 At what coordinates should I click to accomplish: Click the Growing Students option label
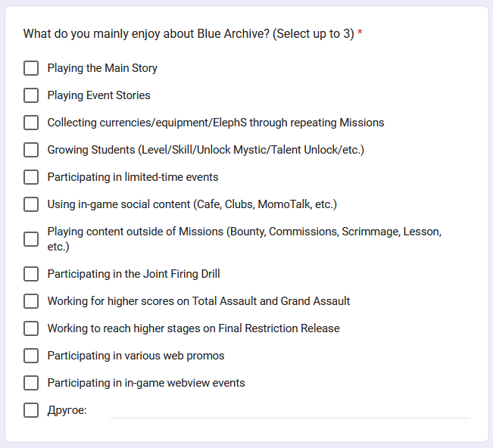[x=205, y=150]
